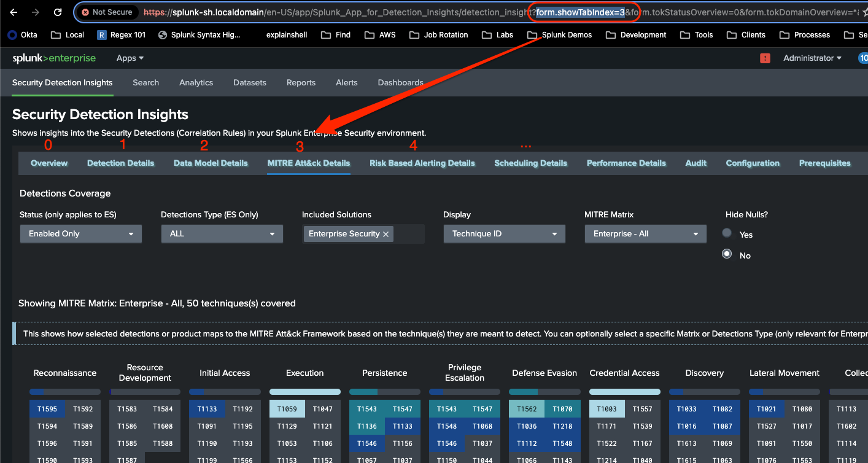Viewport: 868px width, 463px height.
Task: Select No for Hide Nulls
Action: [x=727, y=254]
